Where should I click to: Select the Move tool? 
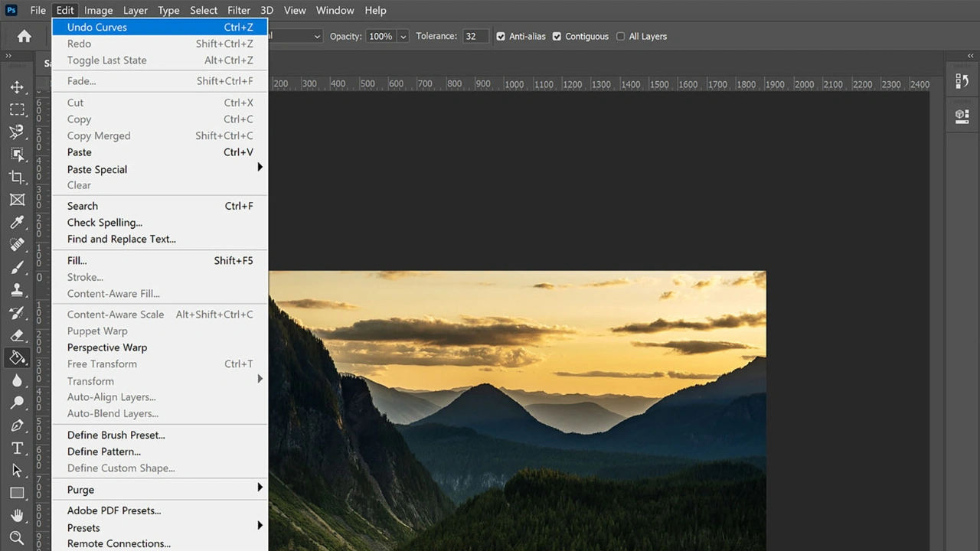point(17,87)
